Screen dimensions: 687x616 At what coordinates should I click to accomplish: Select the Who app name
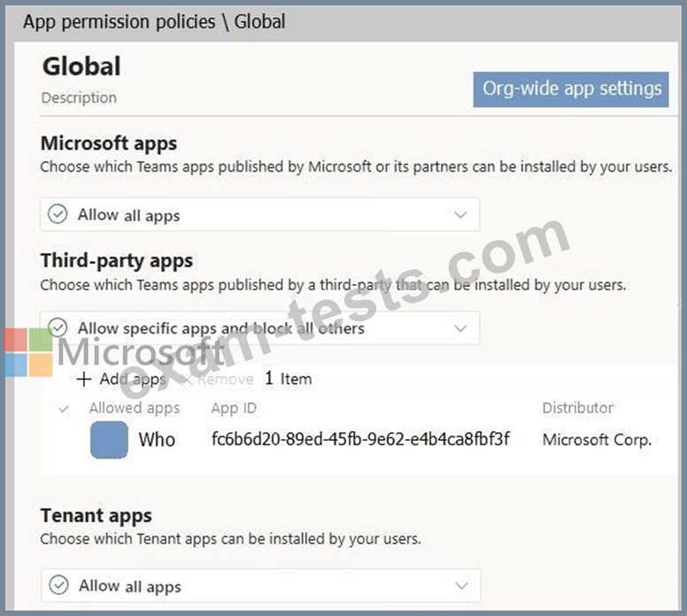tap(157, 440)
